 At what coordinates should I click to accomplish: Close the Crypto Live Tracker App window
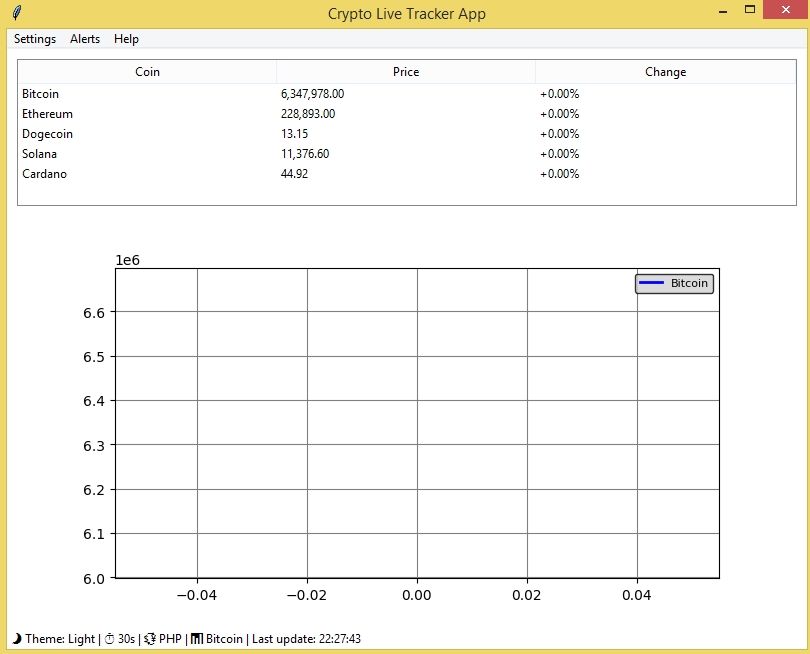pyautogui.click(x=786, y=10)
